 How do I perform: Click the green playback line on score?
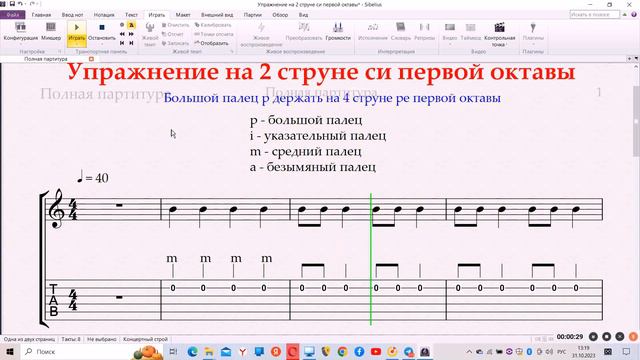[x=371, y=259]
